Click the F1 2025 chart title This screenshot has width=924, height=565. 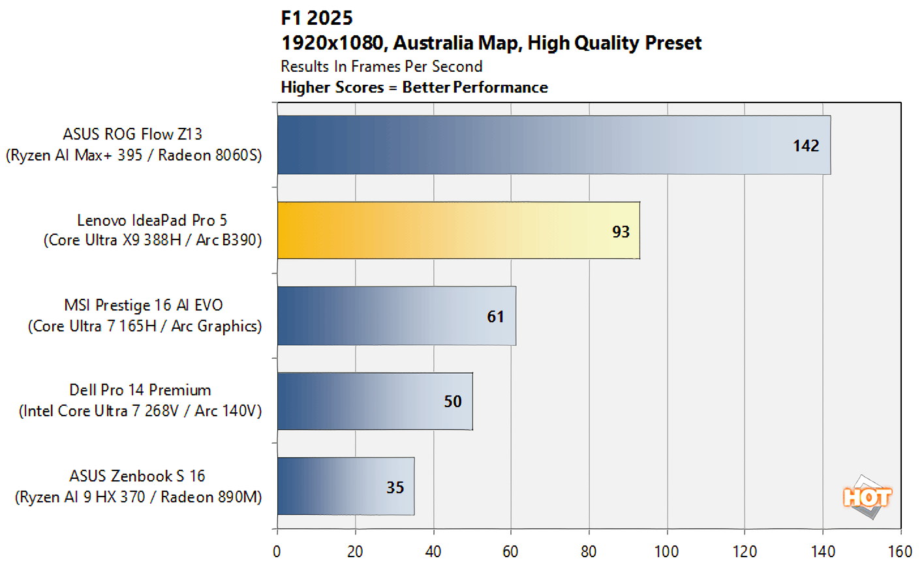(317, 18)
